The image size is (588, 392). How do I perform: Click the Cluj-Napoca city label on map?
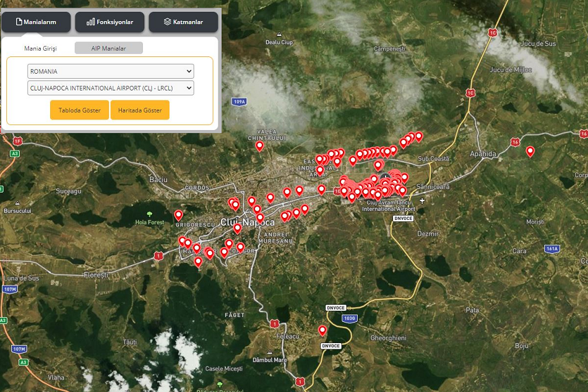point(248,222)
